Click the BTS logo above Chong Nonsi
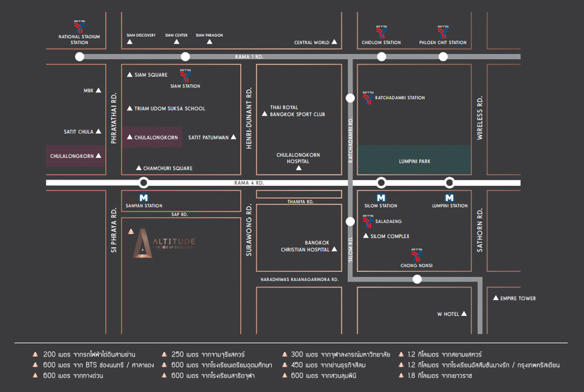Viewport: 584px width, 392px height. tap(416, 256)
